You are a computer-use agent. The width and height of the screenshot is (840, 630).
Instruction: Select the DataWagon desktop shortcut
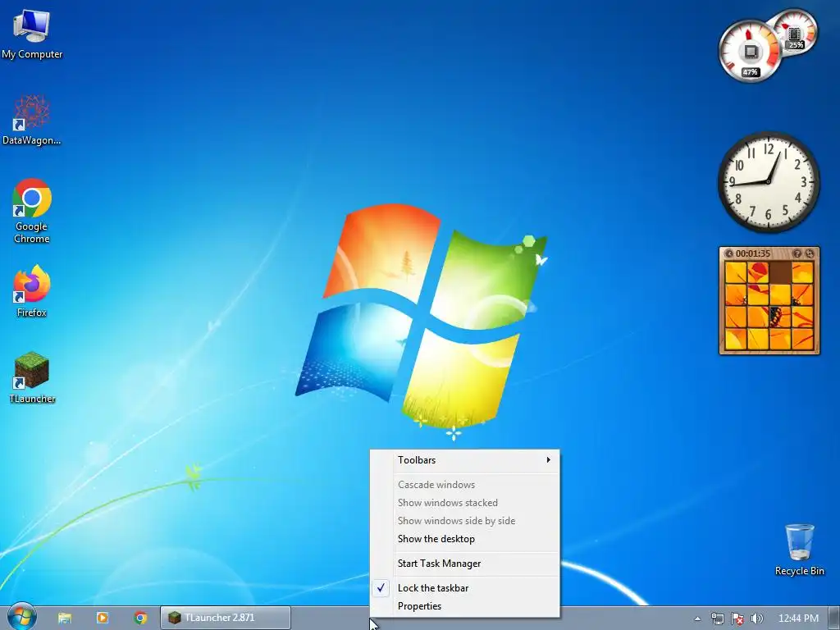click(x=32, y=120)
